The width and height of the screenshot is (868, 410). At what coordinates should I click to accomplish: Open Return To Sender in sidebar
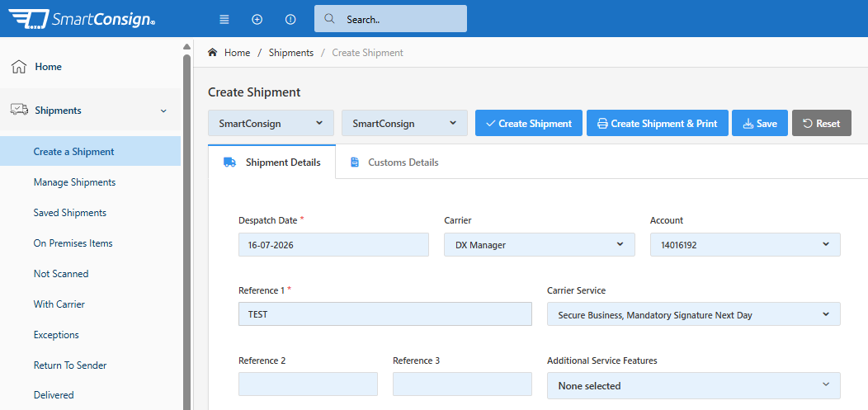[x=70, y=365]
